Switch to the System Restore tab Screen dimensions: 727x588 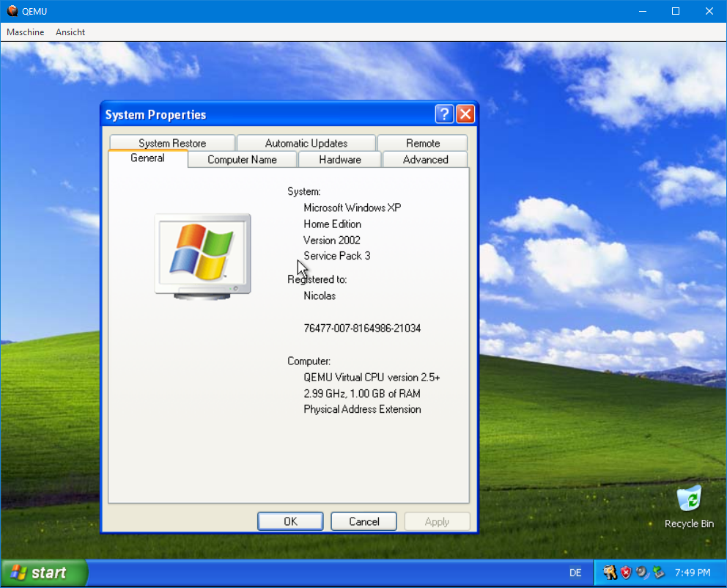pyautogui.click(x=172, y=143)
